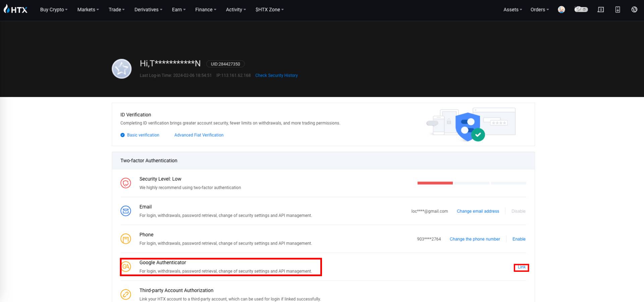Screen dimensions: 644x302
Task: Link Google Authenticator
Action: click(522, 267)
